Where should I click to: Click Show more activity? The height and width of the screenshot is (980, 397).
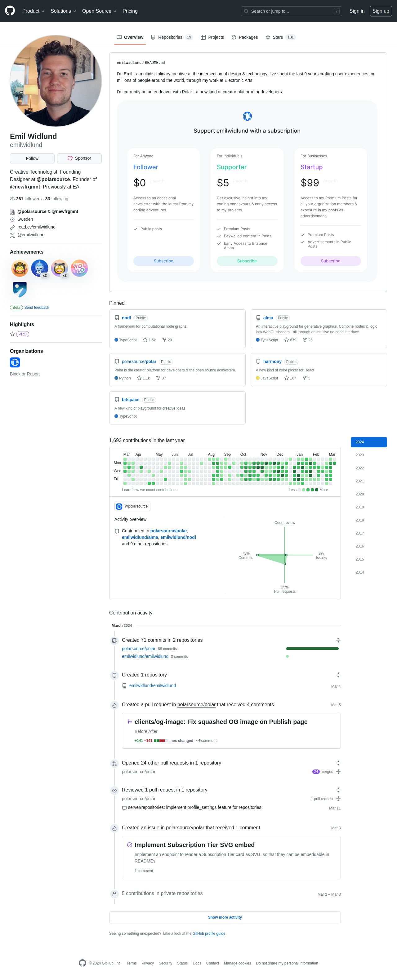[225, 917]
